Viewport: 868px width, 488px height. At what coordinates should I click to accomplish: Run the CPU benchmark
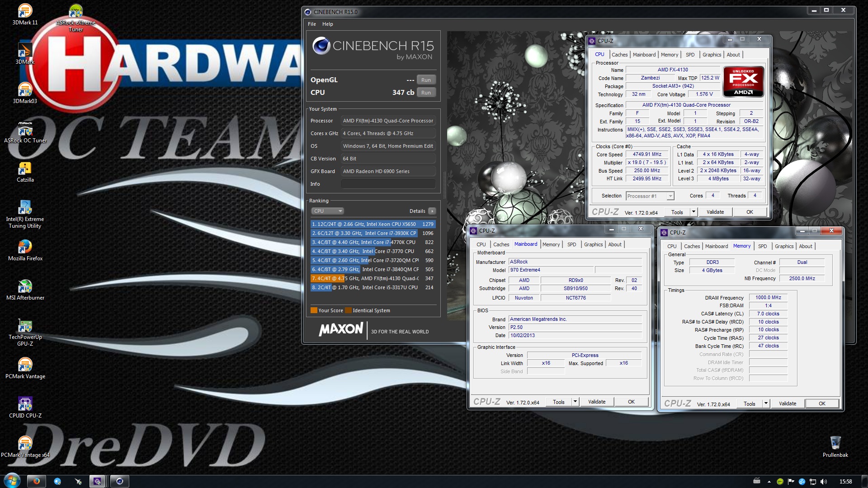coord(426,93)
